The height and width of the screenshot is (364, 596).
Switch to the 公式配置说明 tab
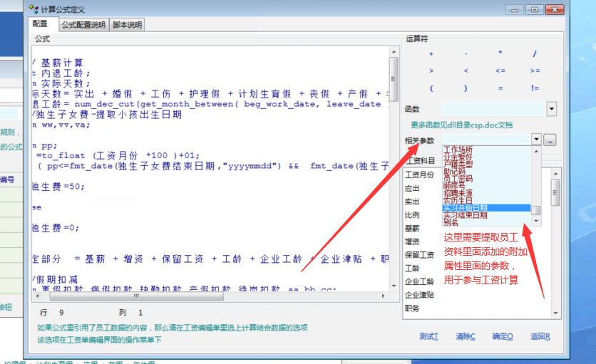pos(83,25)
